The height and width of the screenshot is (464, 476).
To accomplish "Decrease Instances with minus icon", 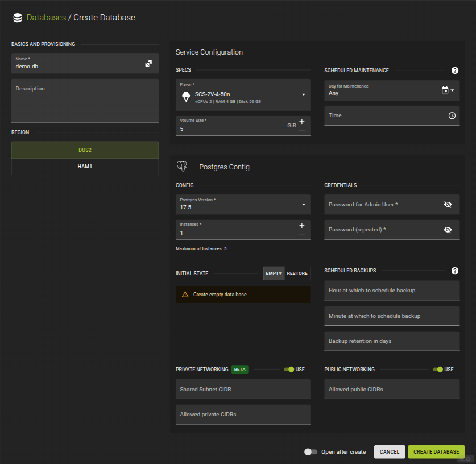I will (302, 234).
